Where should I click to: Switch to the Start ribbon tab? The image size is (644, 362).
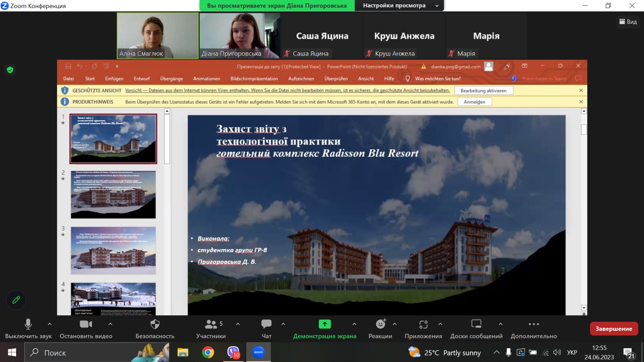[90, 79]
